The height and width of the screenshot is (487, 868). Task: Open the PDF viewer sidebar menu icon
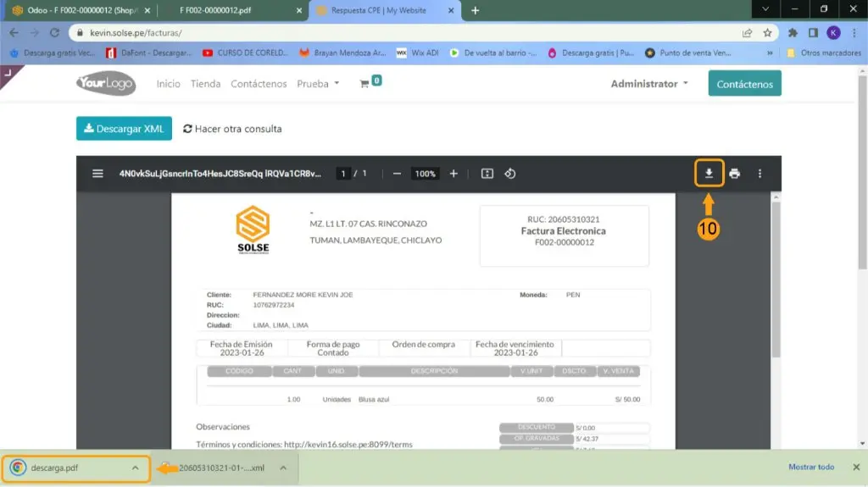pyautogui.click(x=98, y=174)
